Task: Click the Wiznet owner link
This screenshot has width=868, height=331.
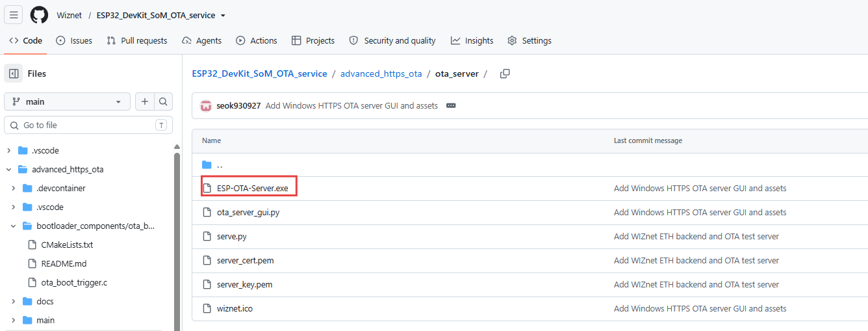Action: [x=70, y=16]
